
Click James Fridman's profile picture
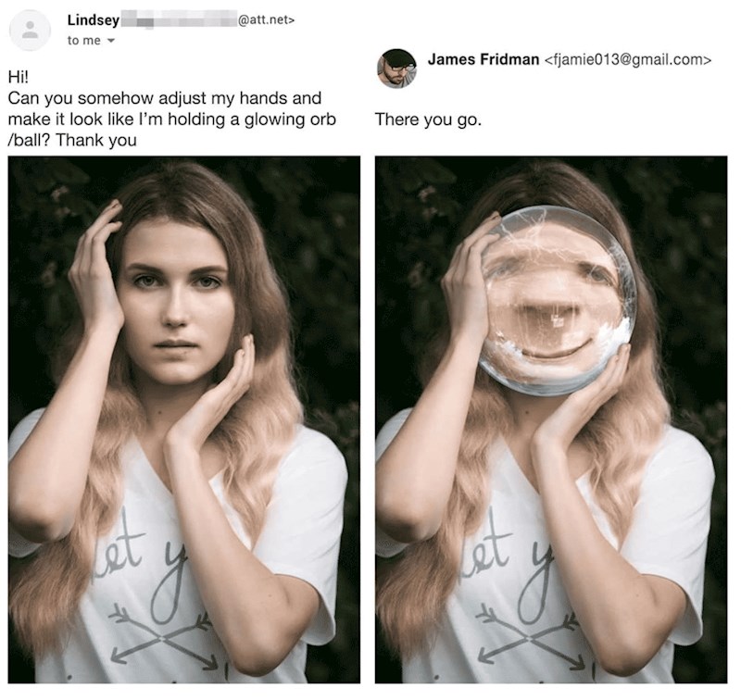[396, 69]
